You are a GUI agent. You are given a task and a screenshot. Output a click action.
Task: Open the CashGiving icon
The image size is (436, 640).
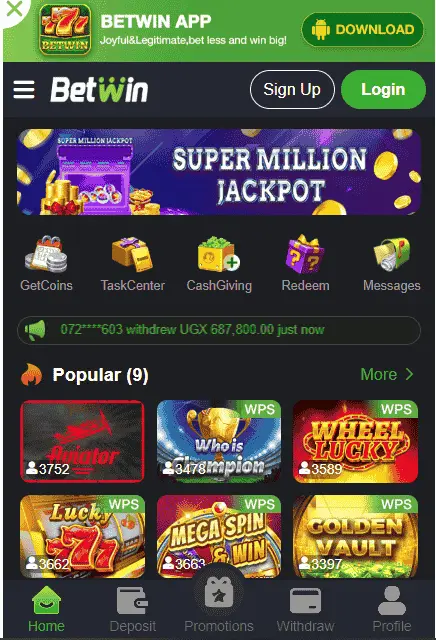coord(219,254)
